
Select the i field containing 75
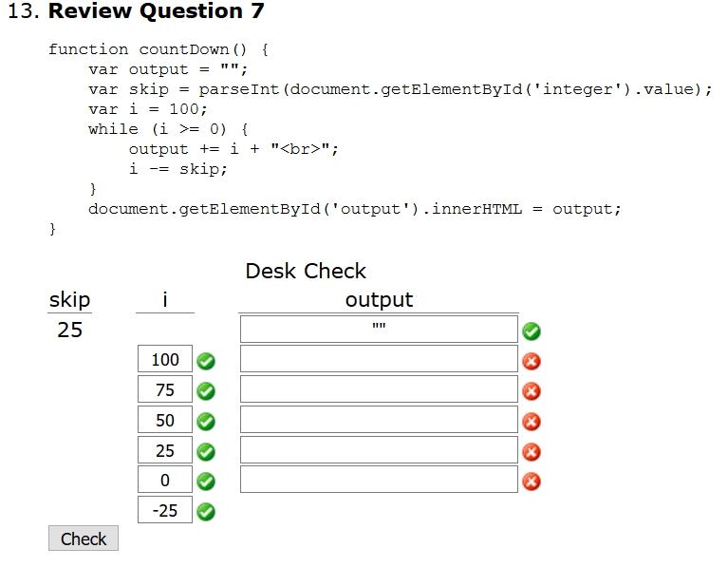point(165,390)
